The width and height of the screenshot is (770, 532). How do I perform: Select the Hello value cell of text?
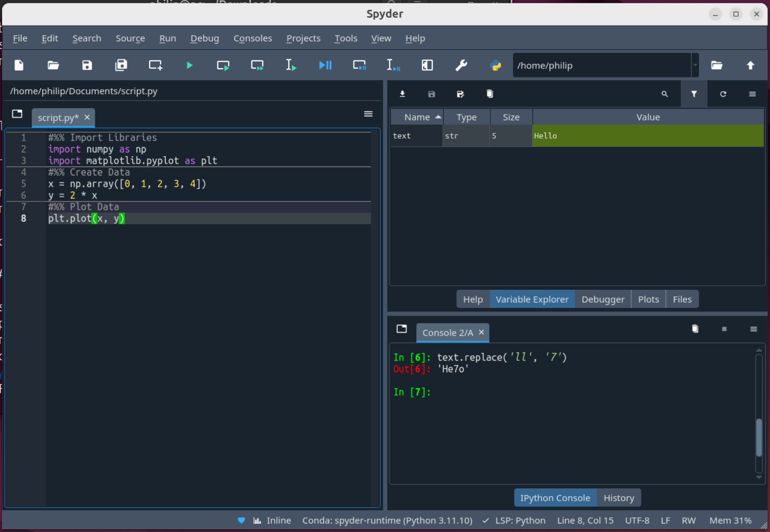click(648, 136)
